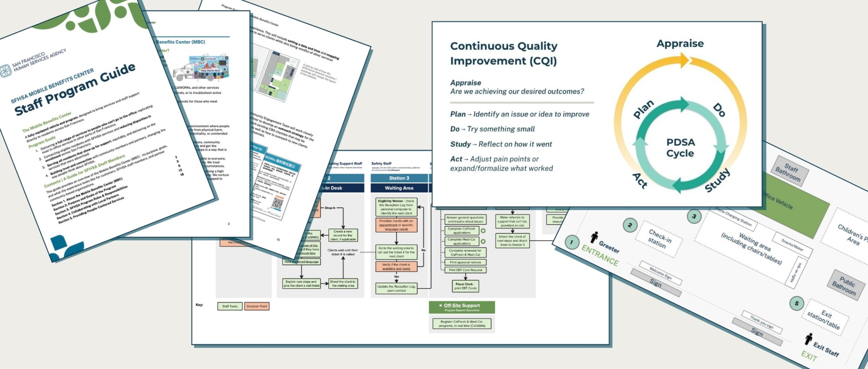This screenshot has height=369, width=868.
Task: Click 'Go to the waiting area to call out' box
Action: (x=397, y=252)
